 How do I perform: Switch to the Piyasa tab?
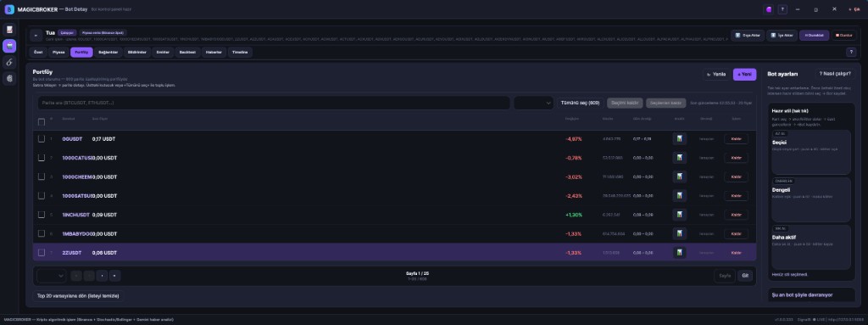click(x=58, y=52)
